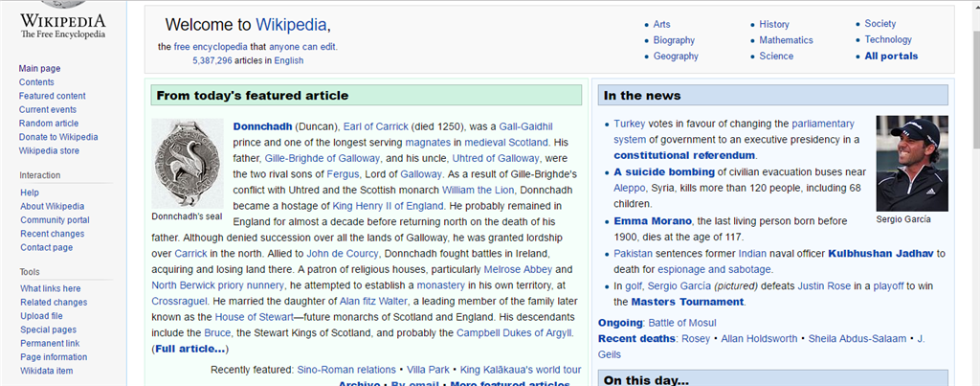Screen dimensions: 980x386
Task: Open Battle of Mosul ongoing link
Action: click(681, 323)
